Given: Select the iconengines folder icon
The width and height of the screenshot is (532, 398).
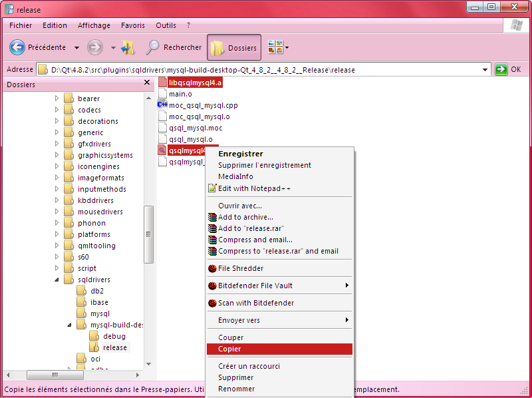Looking at the screenshot, I should [x=69, y=166].
